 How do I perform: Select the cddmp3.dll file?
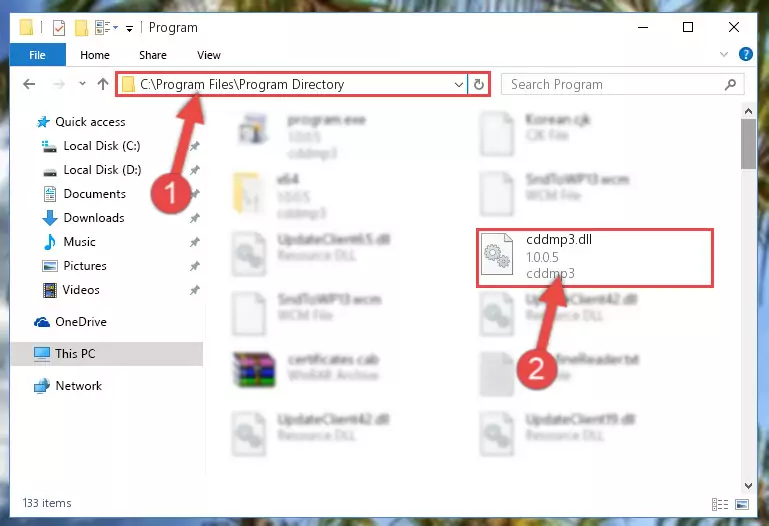click(x=594, y=257)
